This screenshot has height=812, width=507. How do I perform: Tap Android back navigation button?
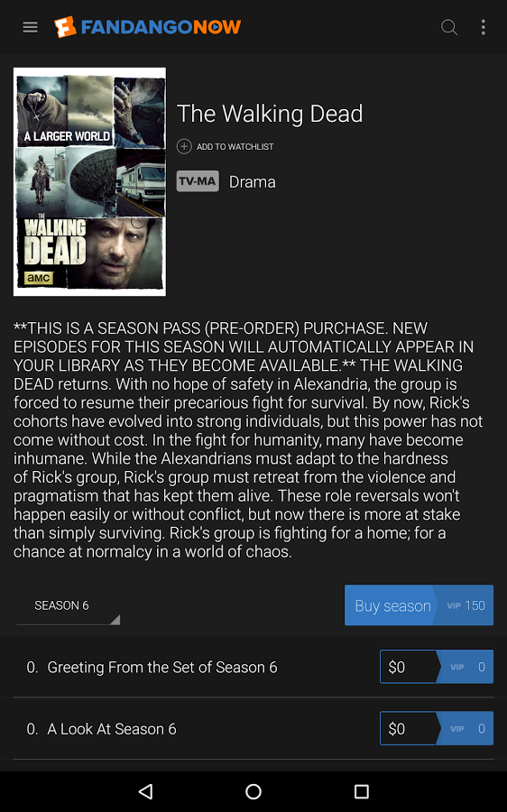[x=145, y=790]
